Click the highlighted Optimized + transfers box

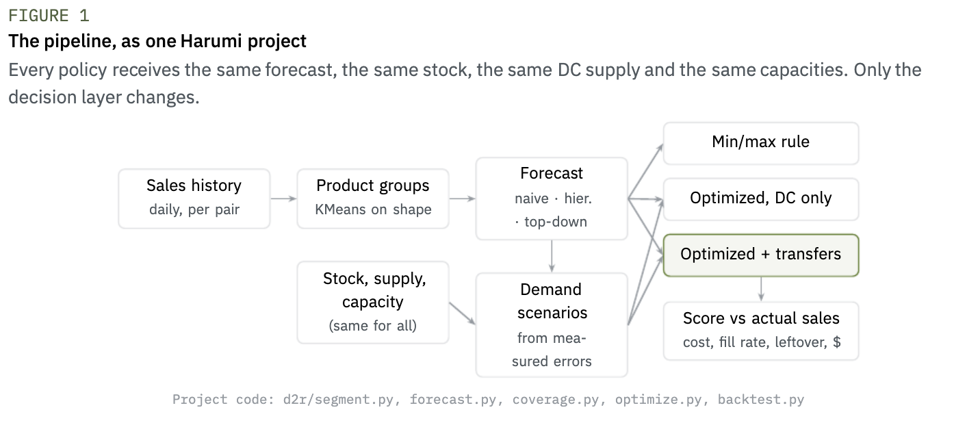761,255
